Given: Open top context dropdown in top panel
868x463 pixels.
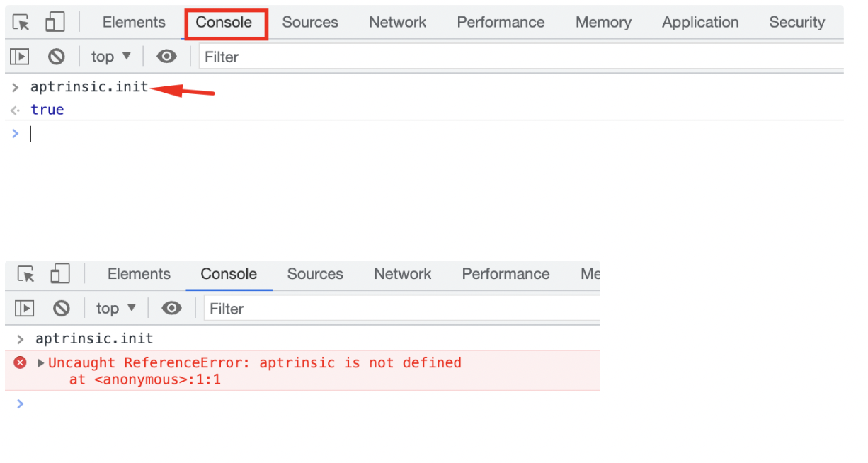Looking at the screenshot, I should tap(112, 57).
